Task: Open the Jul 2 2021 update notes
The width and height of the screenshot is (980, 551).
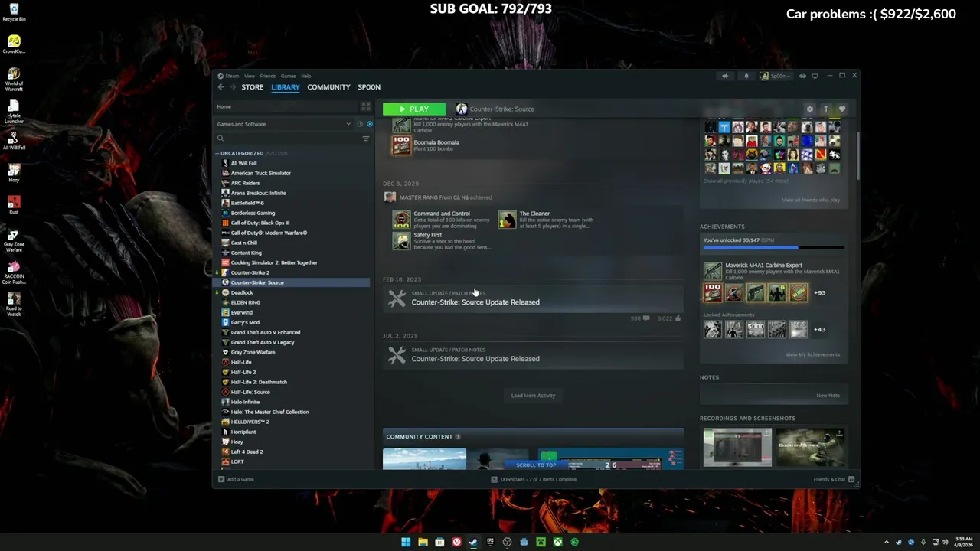Action: pyautogui.click(x=533, y=355)
